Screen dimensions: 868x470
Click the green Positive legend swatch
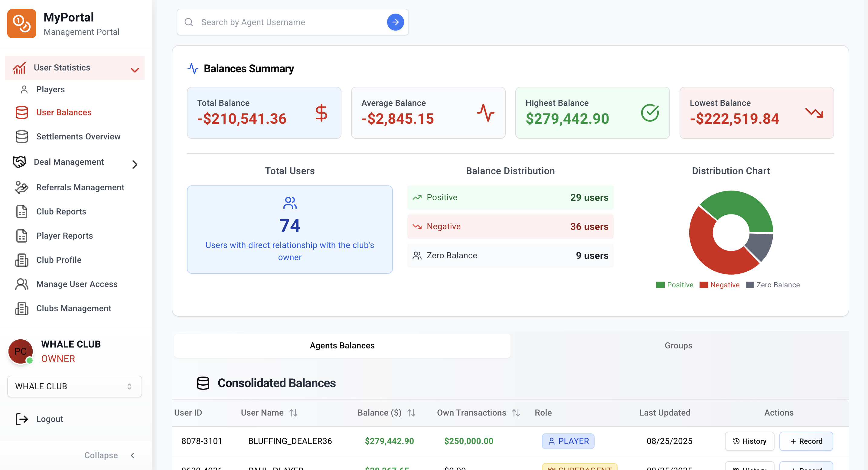661,285
